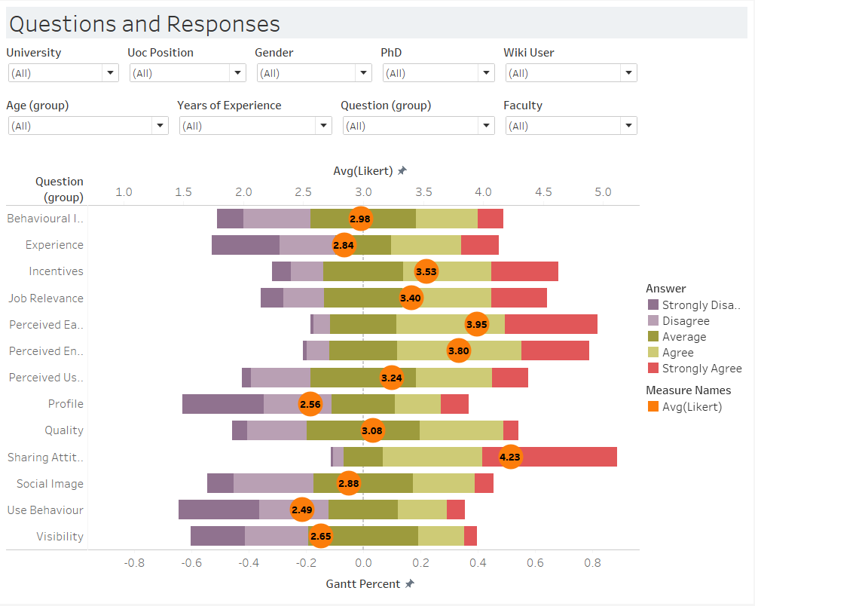
Task: Click the Average legend entry
Action: pos(677,337)
